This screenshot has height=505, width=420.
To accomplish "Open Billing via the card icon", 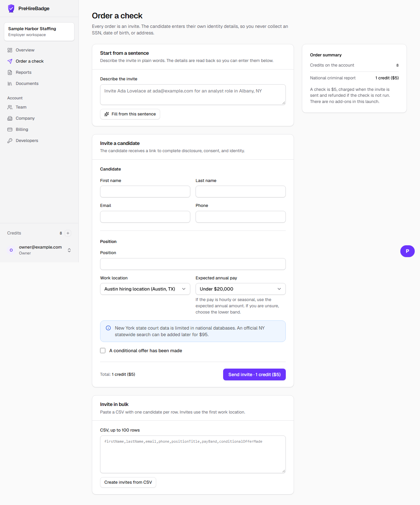I will click(10, 130).
